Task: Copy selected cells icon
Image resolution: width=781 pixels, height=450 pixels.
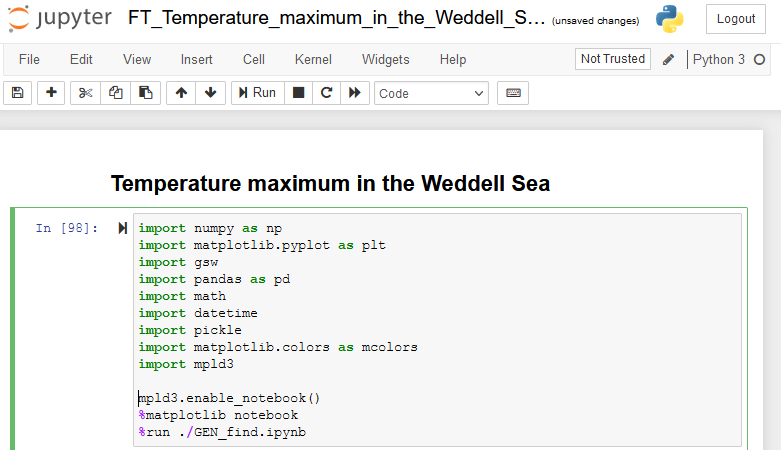Action: click(116, 93)
